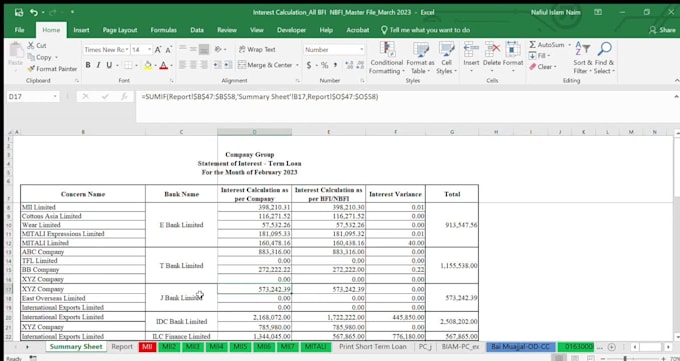Switch to the Data tab
The width and height of the screenshot is (680, 361).
pyautogui.click(x=197, y=30)
